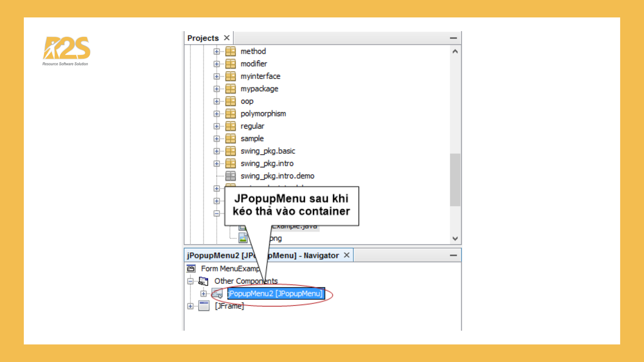Screen dimensions: 644x362
Task: Click the png image file icon
Action: [243, 238]
